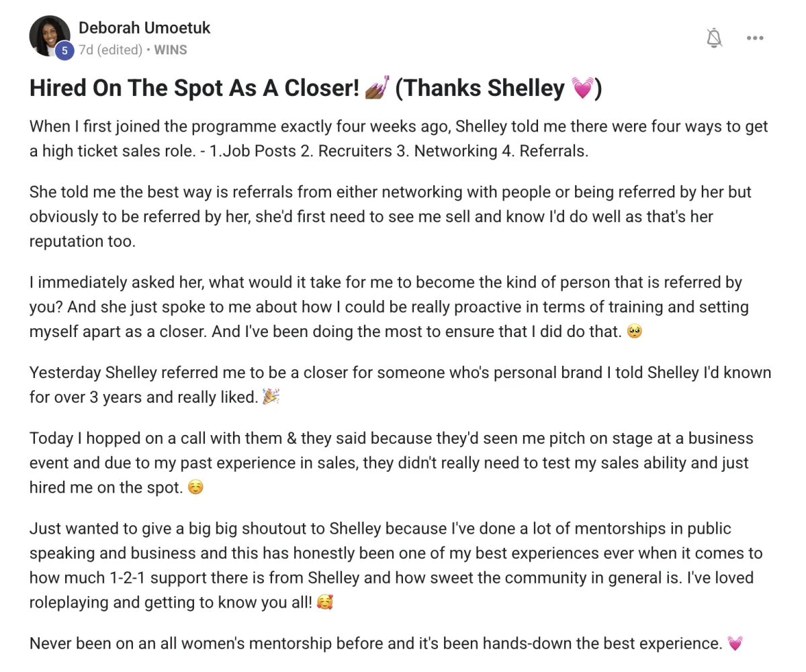This screenshot has height=672, width=806.
Task: Click the pink heart ending the last paragraph
Action: click(x=735, y=643)
